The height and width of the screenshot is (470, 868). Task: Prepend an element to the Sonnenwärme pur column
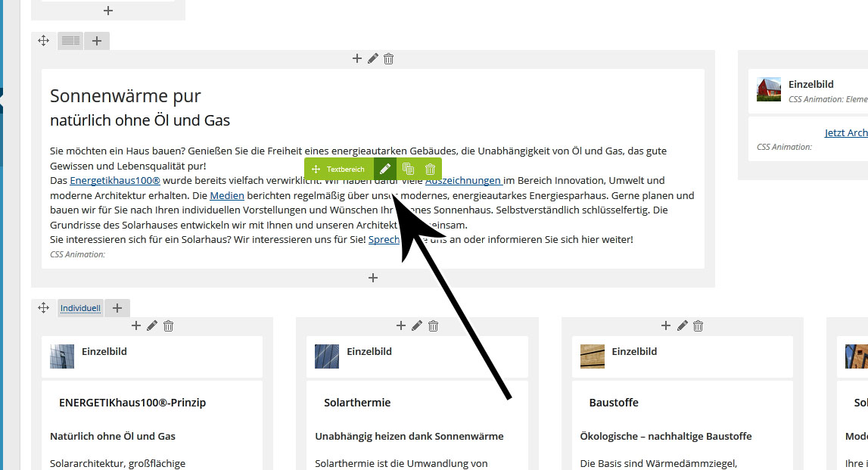pos(357,59)
